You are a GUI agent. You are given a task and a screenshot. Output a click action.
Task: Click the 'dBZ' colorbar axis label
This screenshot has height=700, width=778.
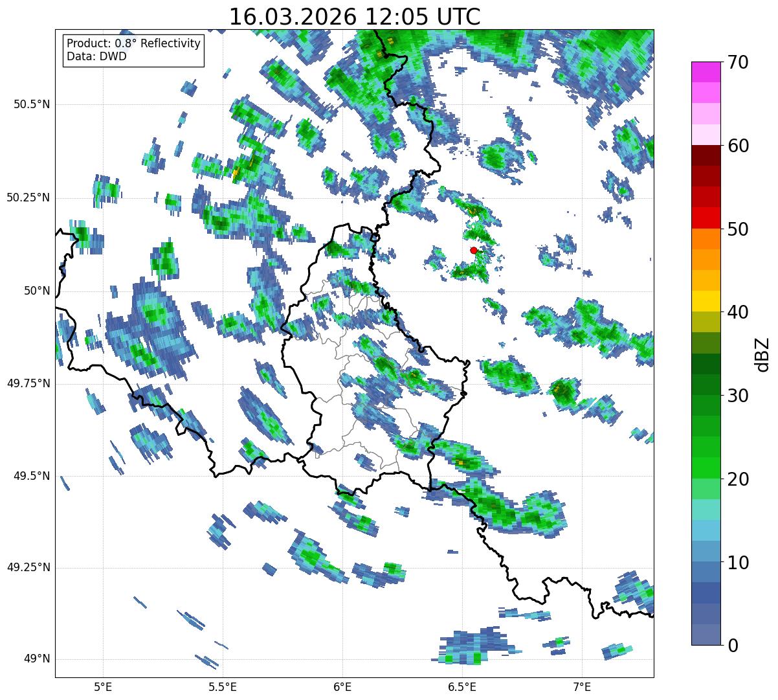coord(762,354)
